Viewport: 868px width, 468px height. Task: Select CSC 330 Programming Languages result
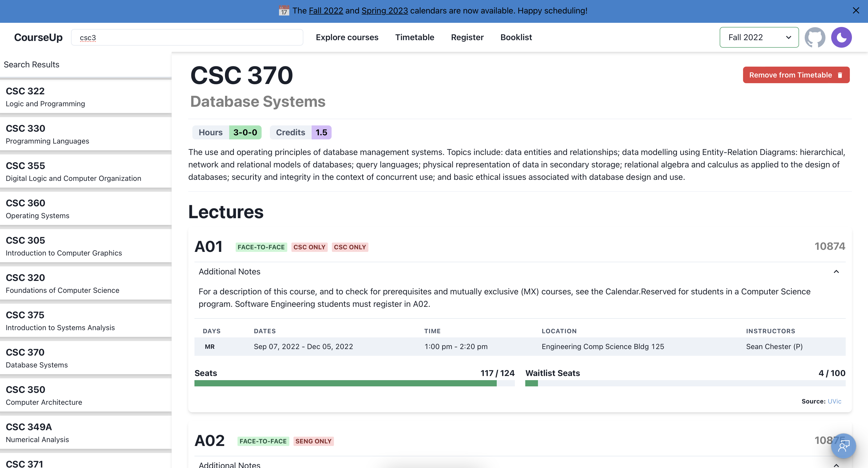tap(86, 134)
